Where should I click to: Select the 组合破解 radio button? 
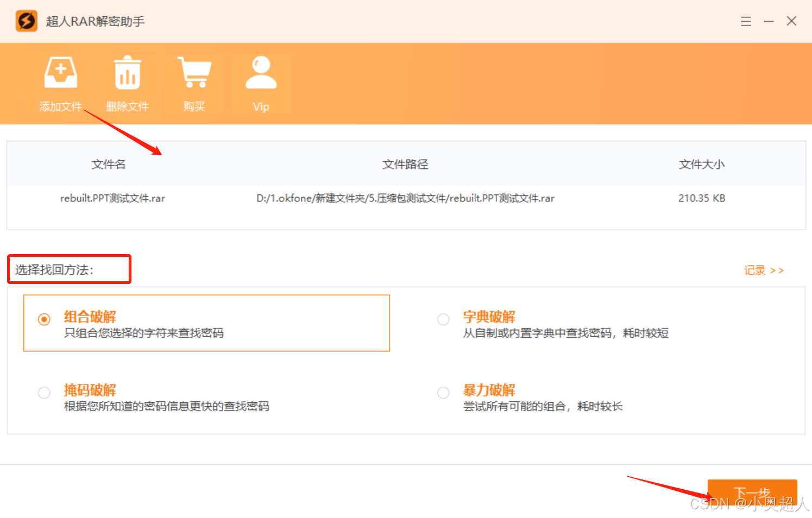pyautogui.click(x=45, y=319)
